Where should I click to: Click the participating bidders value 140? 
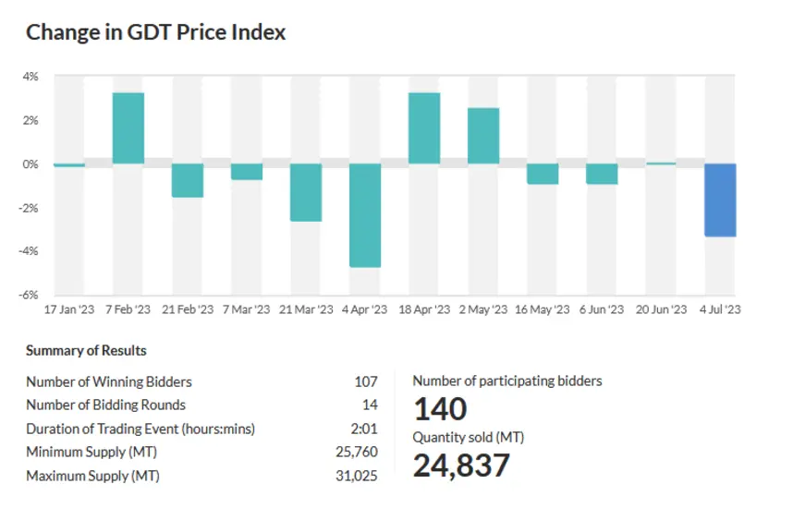coord(441,409)
